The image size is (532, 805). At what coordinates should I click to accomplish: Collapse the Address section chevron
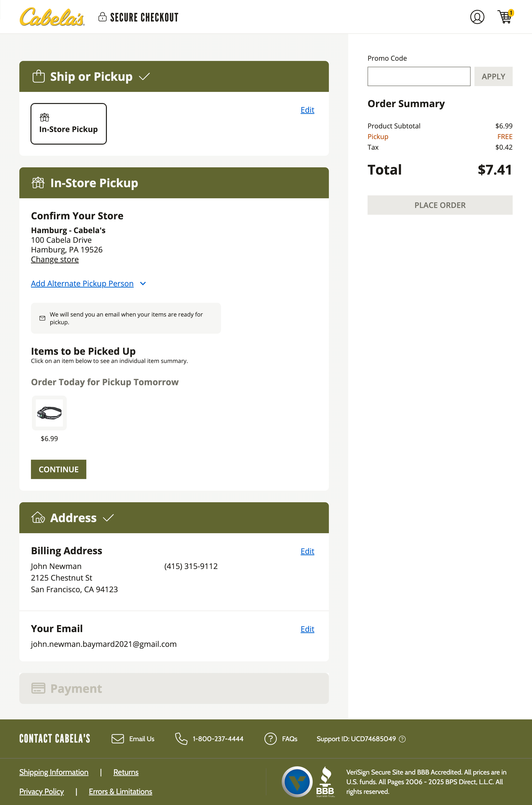click(x=109, y=518)
